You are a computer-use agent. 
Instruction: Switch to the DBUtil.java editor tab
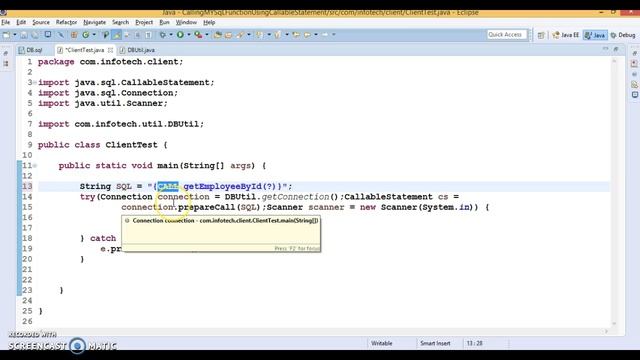point(137,50)
